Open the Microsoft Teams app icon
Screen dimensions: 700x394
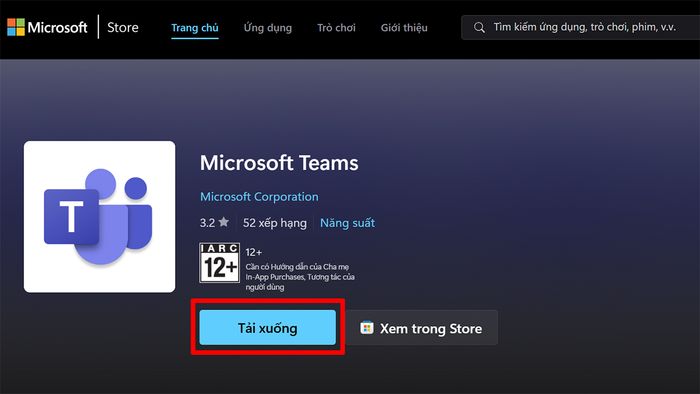pos(100,217)
